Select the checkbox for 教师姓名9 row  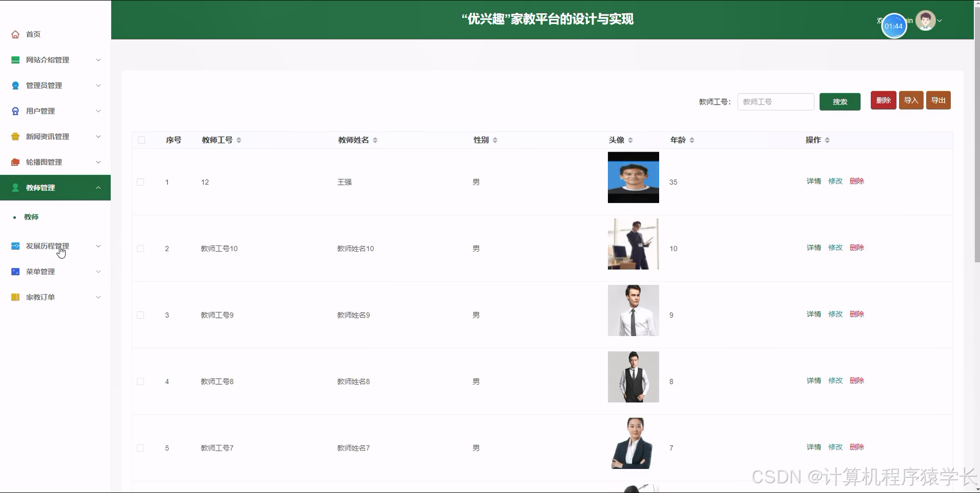pyautogui.click(x=140, y=315)
